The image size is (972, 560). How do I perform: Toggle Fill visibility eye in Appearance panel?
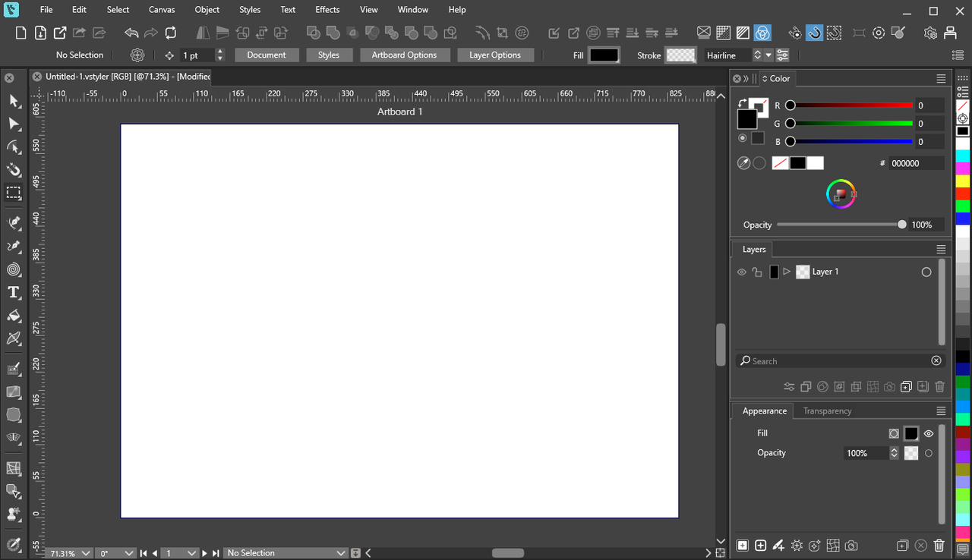(x=928, y=434)
